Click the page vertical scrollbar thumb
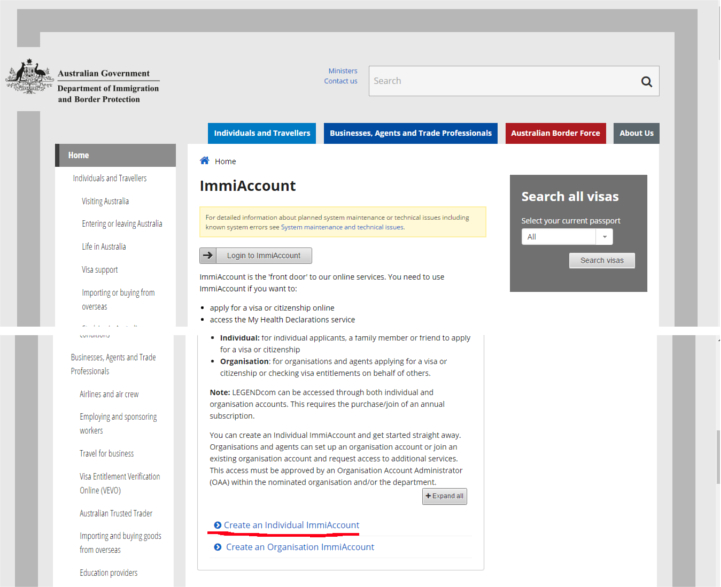Viewport: 721px width, 587px height. pyautogui.click(x=718, y=457)
